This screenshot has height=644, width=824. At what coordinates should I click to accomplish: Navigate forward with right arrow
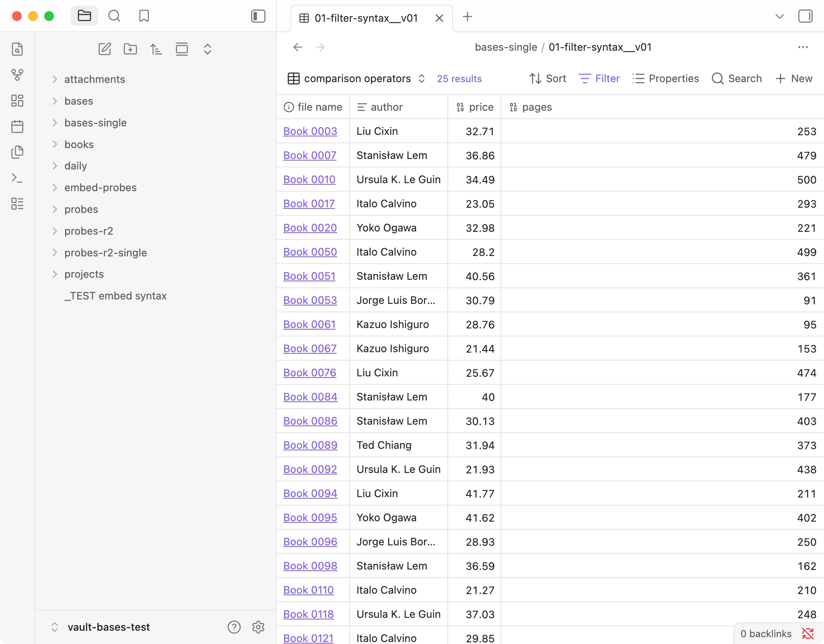tap(320, 47)
